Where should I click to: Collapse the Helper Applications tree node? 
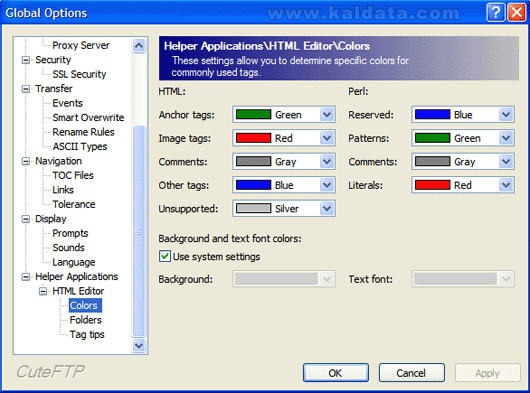pos(26,277)
